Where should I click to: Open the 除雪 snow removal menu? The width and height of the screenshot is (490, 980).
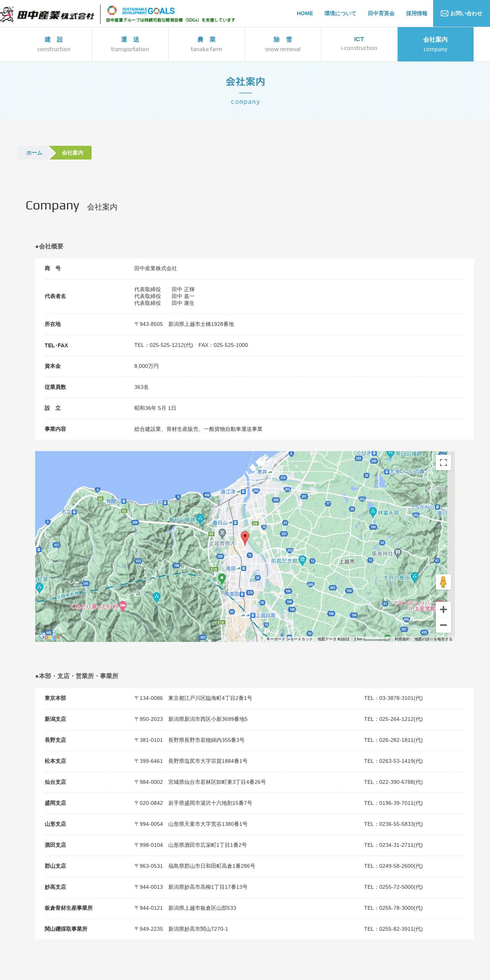click(283, 44)
